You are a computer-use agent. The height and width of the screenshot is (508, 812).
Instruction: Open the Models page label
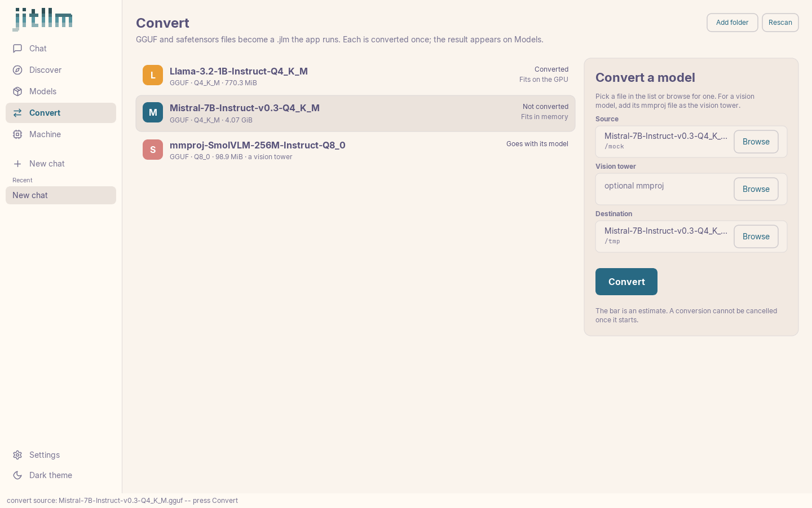[x=43, y=91]
